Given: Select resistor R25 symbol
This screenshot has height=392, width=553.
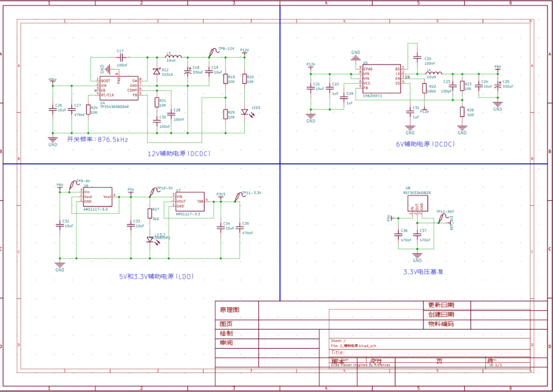Looking at the screenshot, I should click(x=225, y=114).
